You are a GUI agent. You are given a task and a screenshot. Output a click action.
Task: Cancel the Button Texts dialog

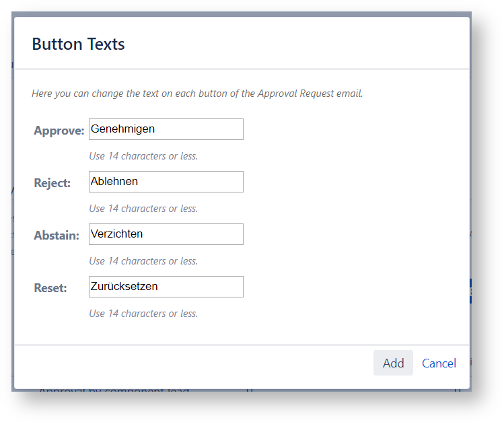pyautogui.click(x=439, y=363)
